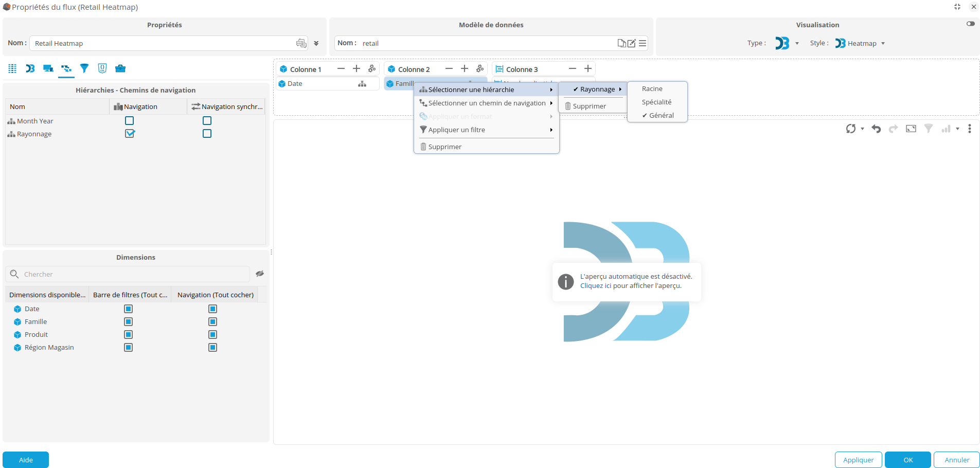
Task: Click the hierarchy icon on the Date dimension
Action: [x=362, y=84]
